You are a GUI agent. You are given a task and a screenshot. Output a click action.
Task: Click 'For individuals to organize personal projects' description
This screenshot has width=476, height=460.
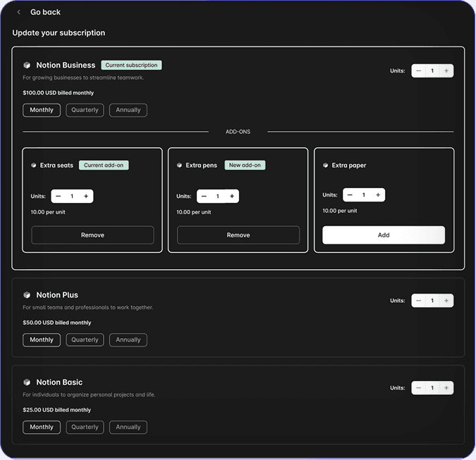[x=89, y=394]
